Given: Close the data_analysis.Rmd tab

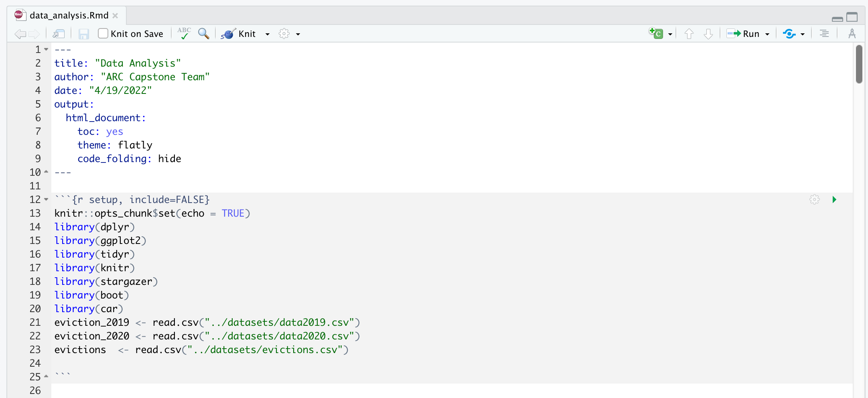Looking at the screenshot, I should tap(115, 16).
